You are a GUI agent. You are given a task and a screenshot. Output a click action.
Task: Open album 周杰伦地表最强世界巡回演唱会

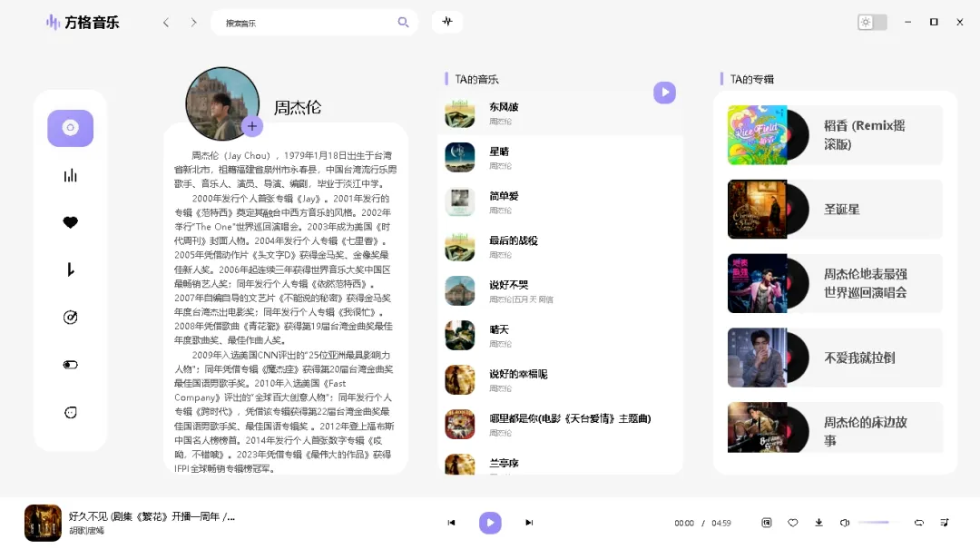(835, 283)
